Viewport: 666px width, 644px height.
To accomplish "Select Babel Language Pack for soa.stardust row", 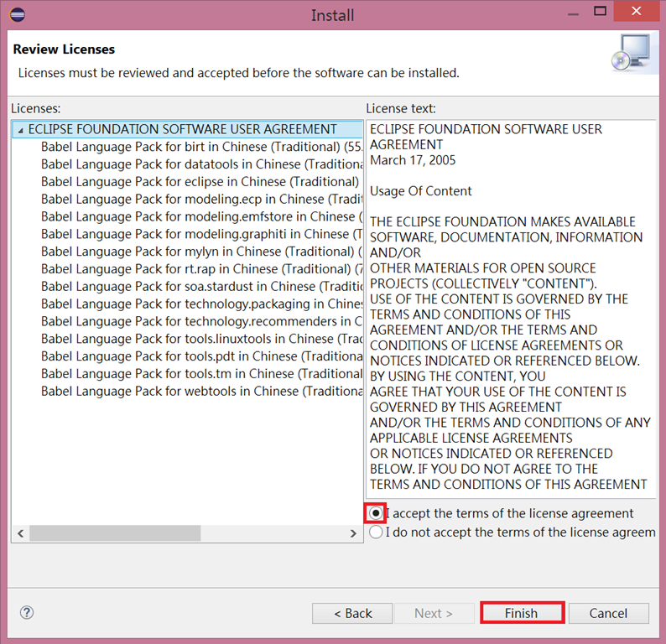I will 202,287.
